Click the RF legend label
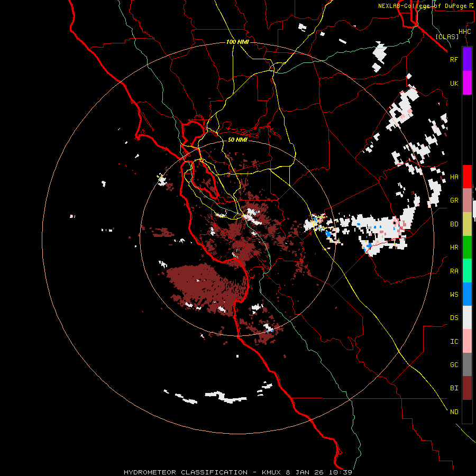 [454, 59]
